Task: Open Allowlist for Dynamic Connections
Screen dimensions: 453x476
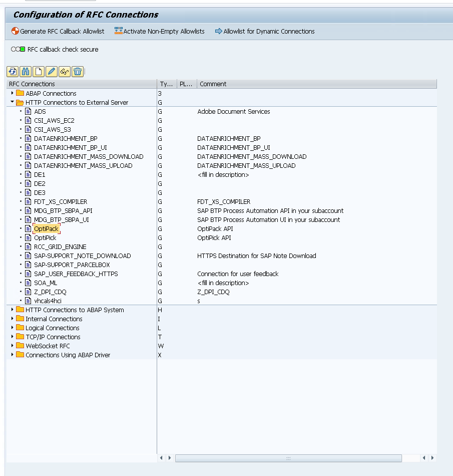Action: pyautogui.click(x=265, y=32)
